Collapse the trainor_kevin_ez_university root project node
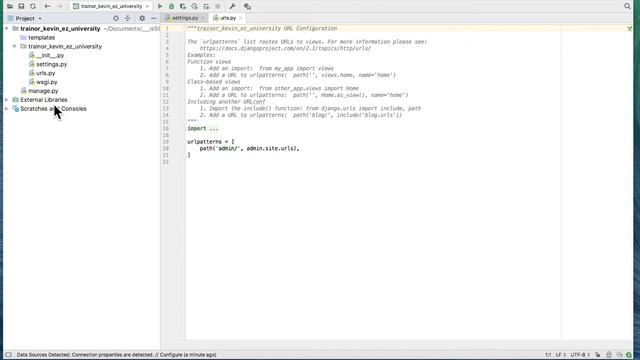The height and width of the screenshot is (360, 640). point(7,29)
